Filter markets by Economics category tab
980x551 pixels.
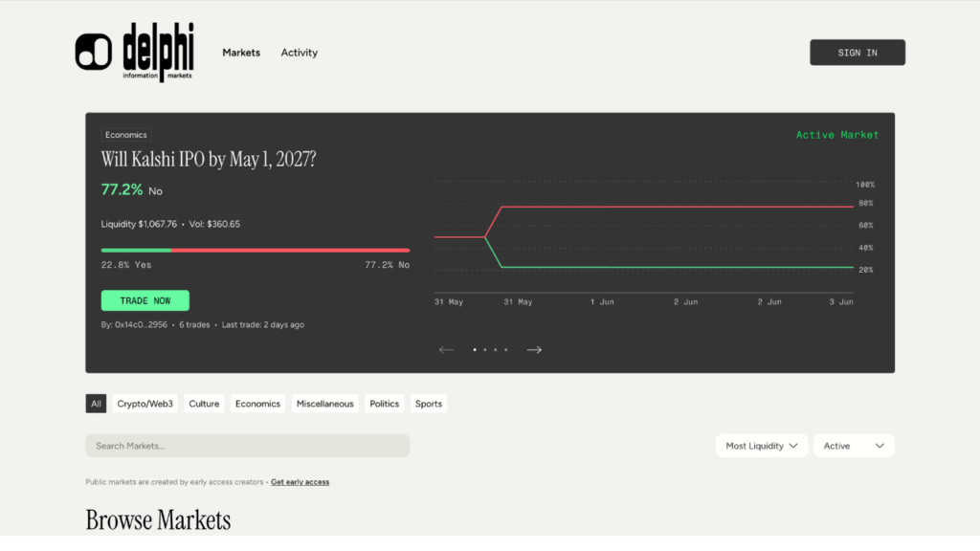click(257, 404)
